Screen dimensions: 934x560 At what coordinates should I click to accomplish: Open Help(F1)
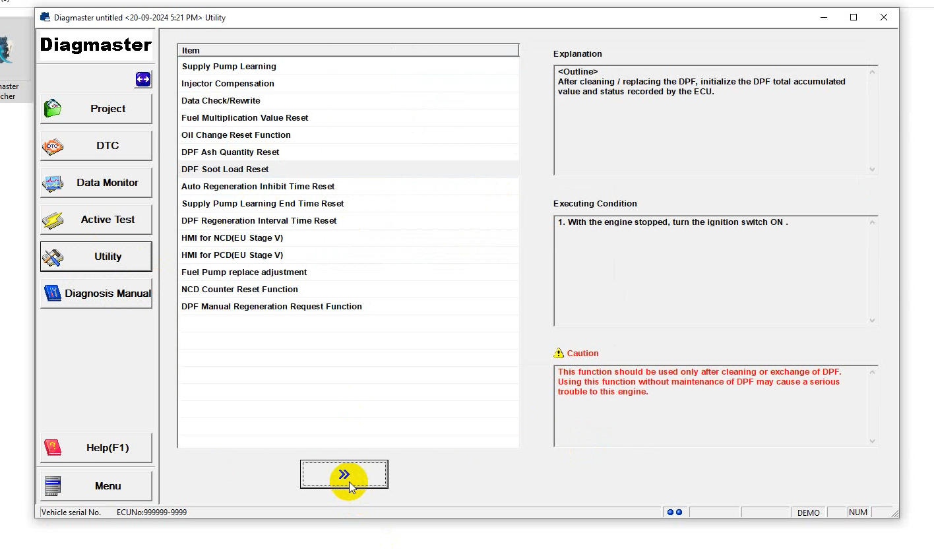(96, 448)
